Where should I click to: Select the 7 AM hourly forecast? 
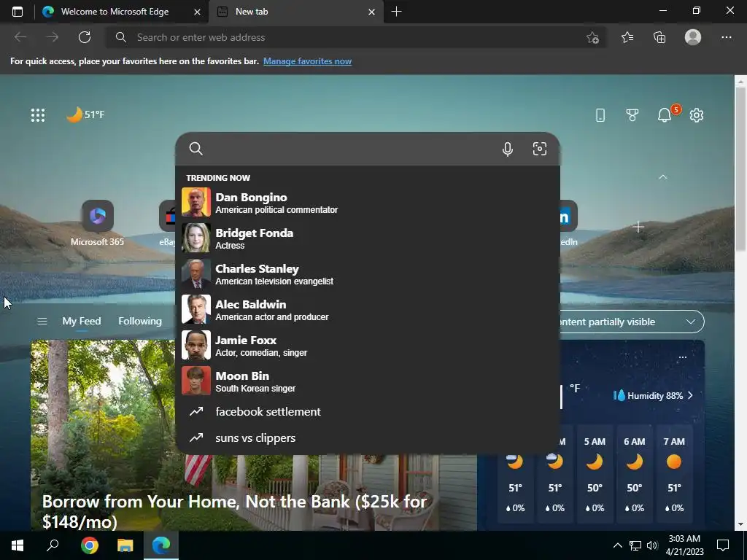coord(674,473)
